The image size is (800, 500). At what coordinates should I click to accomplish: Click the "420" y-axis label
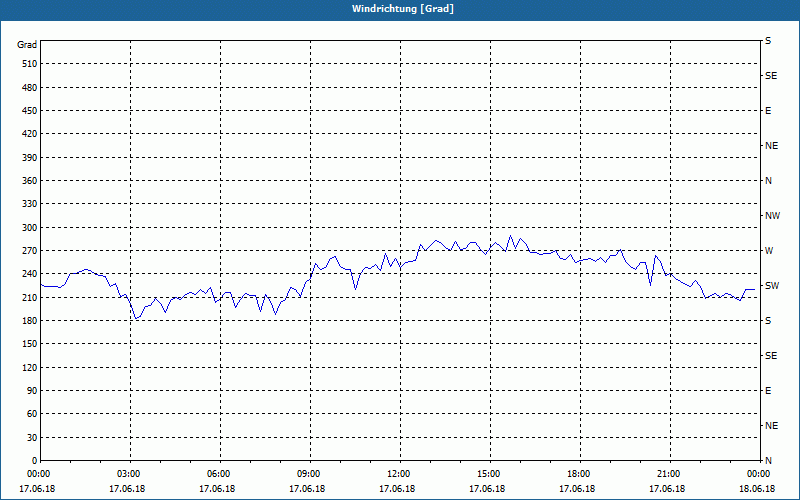point(29,134)
